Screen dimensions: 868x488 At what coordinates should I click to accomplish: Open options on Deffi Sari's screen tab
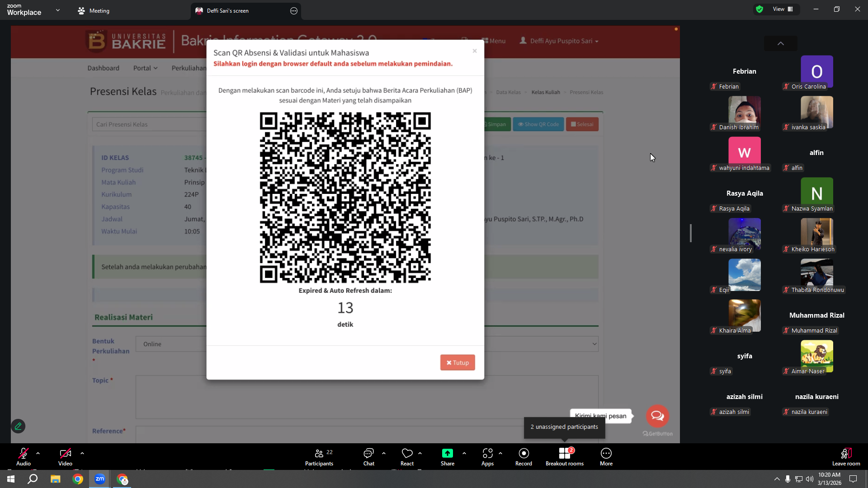pyautogui.click(x=294, y=11)
